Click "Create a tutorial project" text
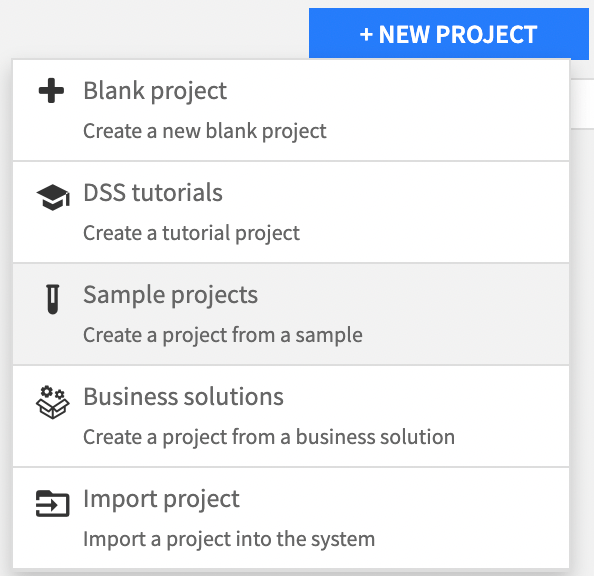The width and height of the screenshot is (594, 576). 191,233
